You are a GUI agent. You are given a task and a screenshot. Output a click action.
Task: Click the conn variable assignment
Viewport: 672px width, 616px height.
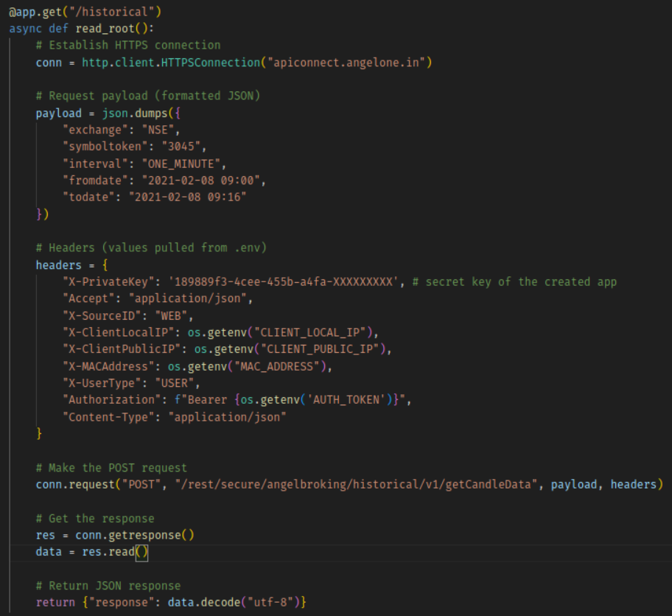[49, 63]
